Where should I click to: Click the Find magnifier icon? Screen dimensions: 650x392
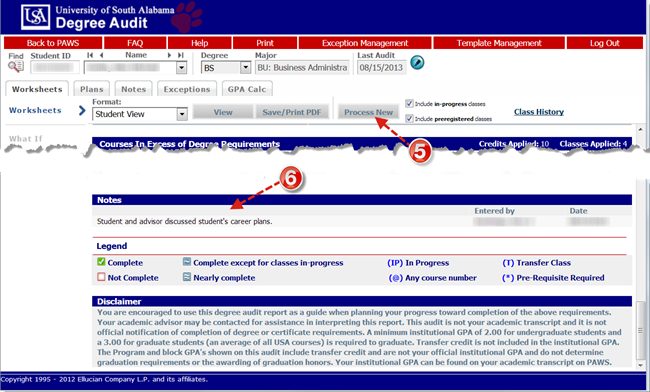tap(16, 66)
